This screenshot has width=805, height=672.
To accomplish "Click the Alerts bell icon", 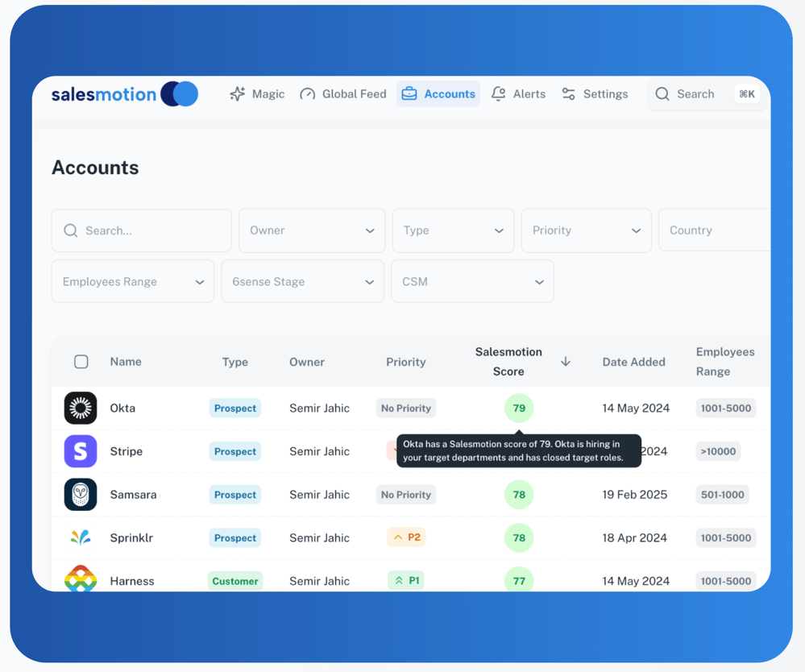I will click(499, 94).
